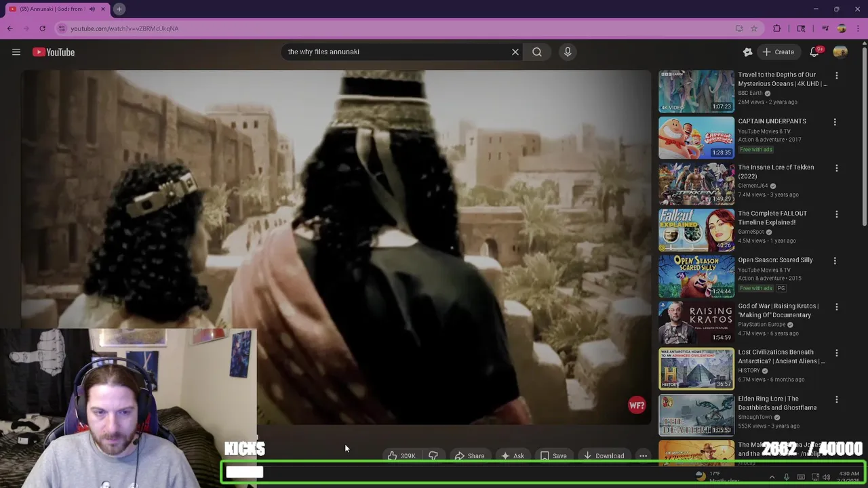Open 'The Complete FALLOUT Timeline Explained!' video
This screenshot has width=868, height=488.
(x=772, y=218)
